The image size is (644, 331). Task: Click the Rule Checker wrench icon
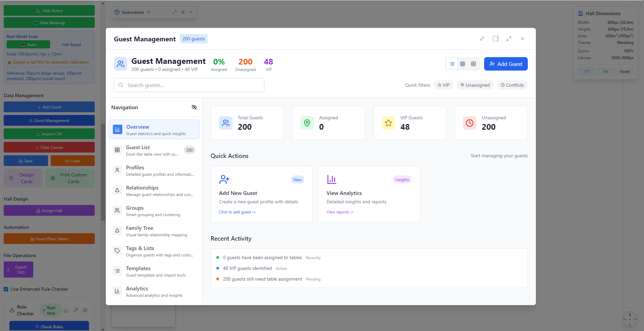(75, 310)
